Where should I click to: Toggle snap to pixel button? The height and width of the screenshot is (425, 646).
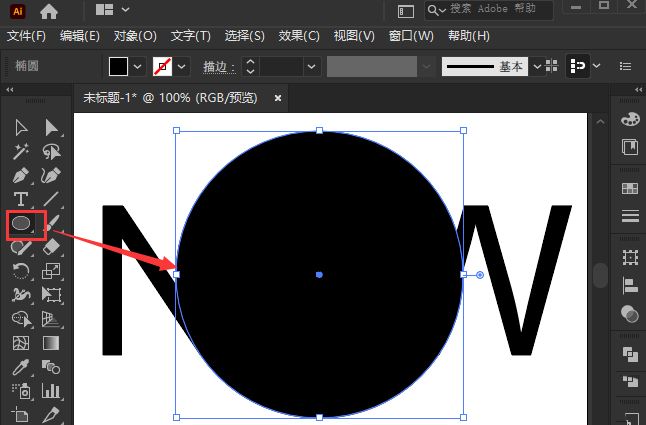coord(578,66)
